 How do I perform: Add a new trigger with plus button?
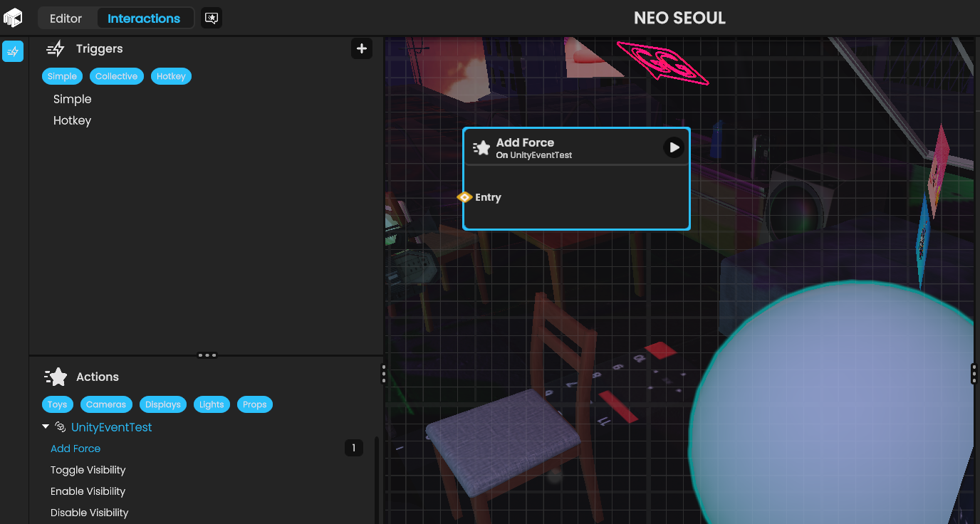coord(362,48)
